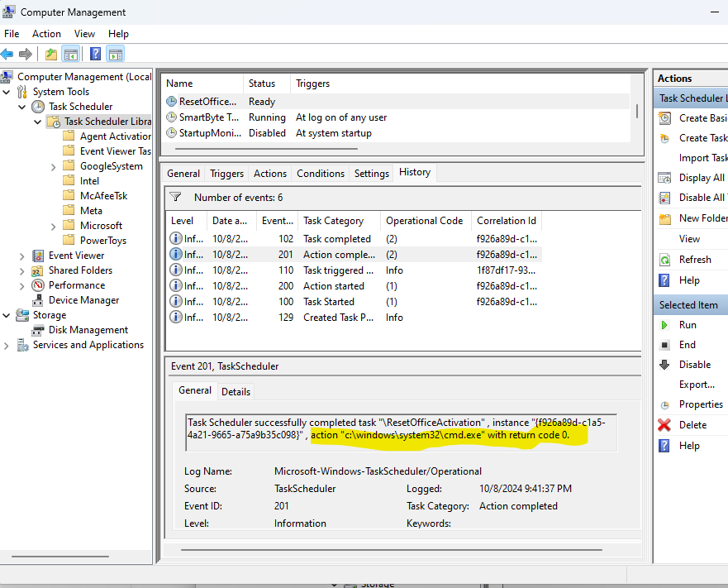Select the Intel folder in library
Viewport: 728px width, 588px height.
click(x=89, y=181)
